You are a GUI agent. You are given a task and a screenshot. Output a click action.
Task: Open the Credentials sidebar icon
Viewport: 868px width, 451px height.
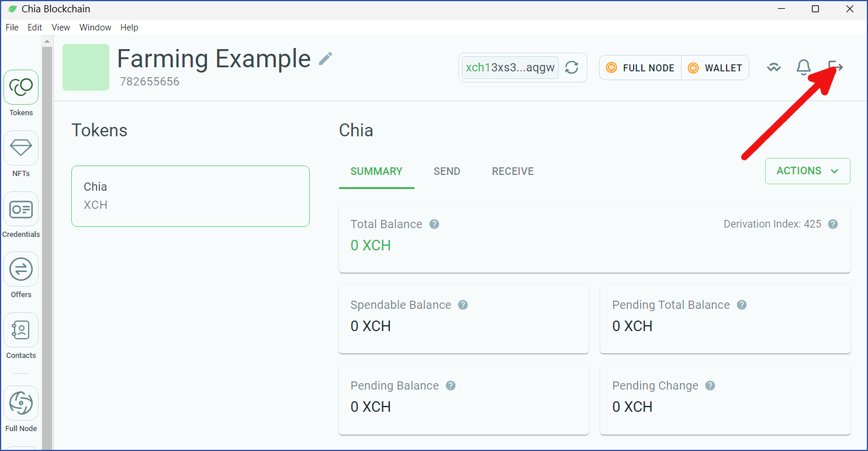pyautogui.click(x=21, y=209)
